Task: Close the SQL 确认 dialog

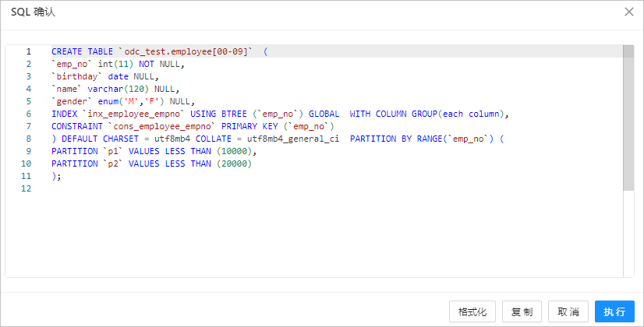Action: (x=628, y=12)
